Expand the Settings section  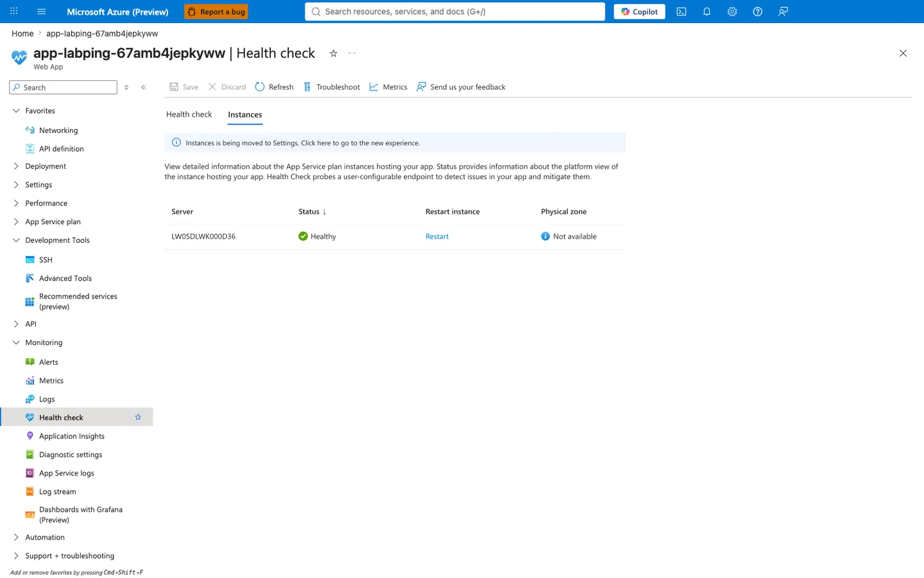point(16,184)
